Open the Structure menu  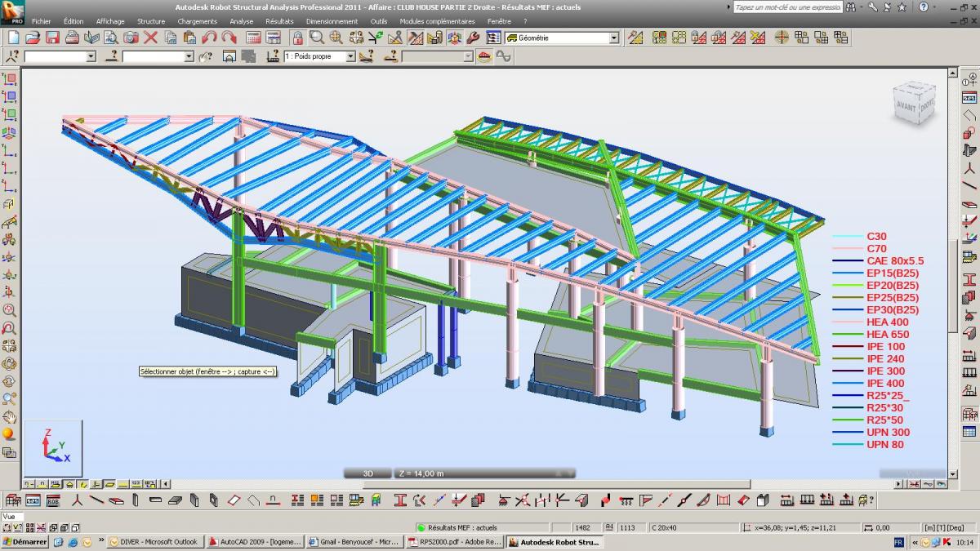point(150,21)
